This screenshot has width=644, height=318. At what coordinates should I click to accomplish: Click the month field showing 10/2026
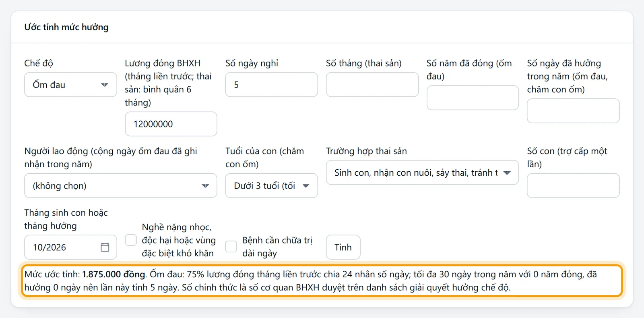click(70, 247)
